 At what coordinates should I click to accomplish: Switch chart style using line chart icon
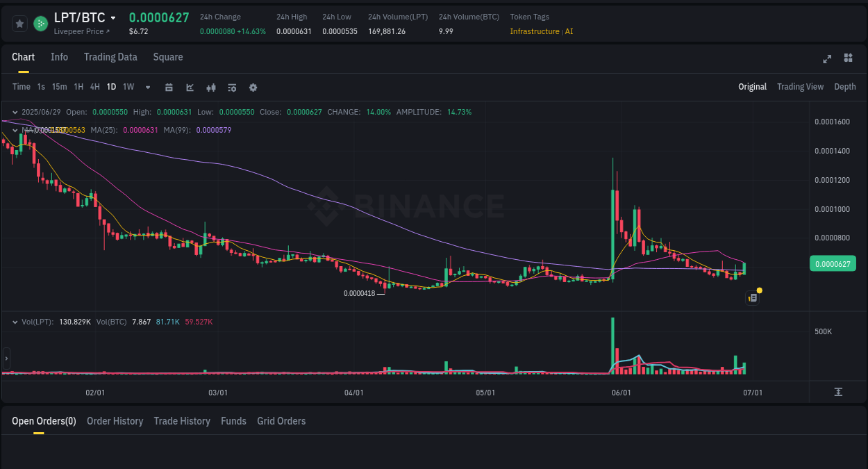point(190,87)
